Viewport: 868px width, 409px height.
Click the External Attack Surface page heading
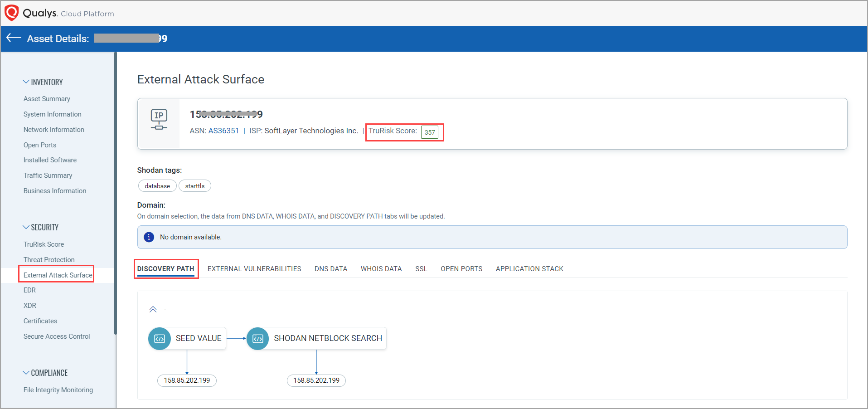[201, 79]
